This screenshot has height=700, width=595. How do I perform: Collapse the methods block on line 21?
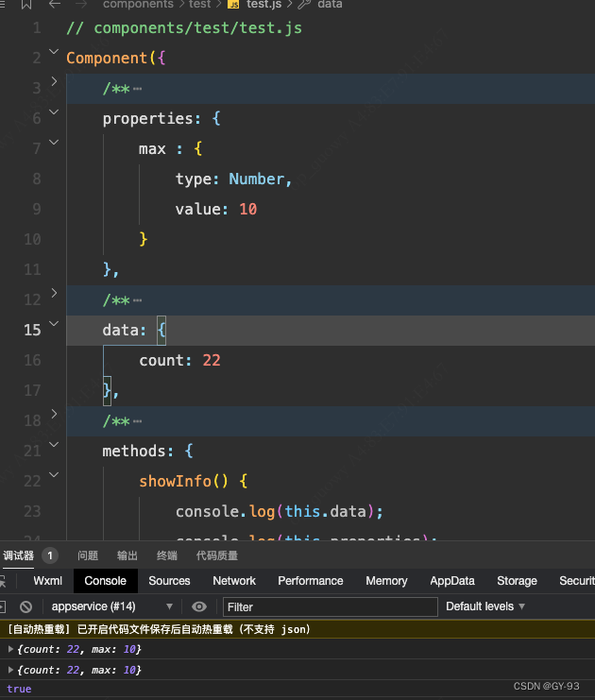pyautogui.click(x=54, y=445)
